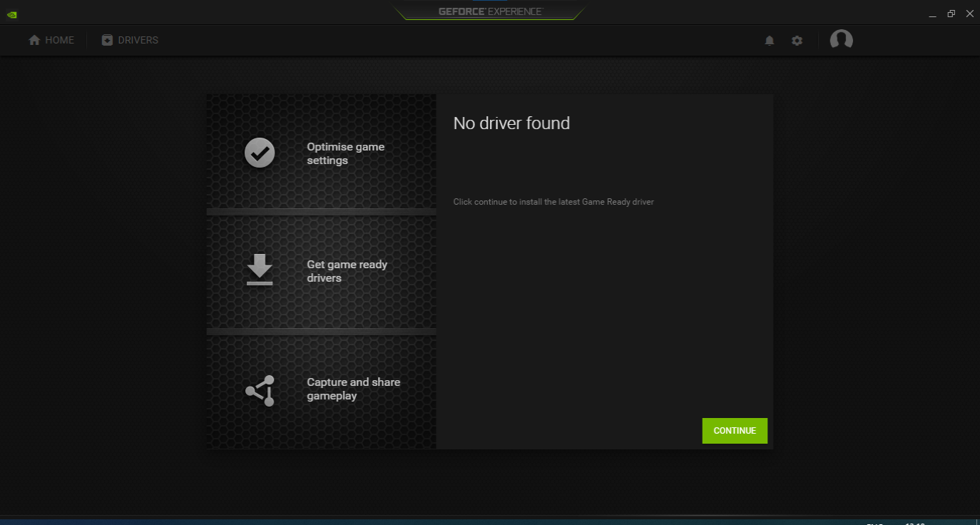Click the NVIDIA logo in the title bar
The height and width of the screenshot is (525, 980).
(12, 14)
